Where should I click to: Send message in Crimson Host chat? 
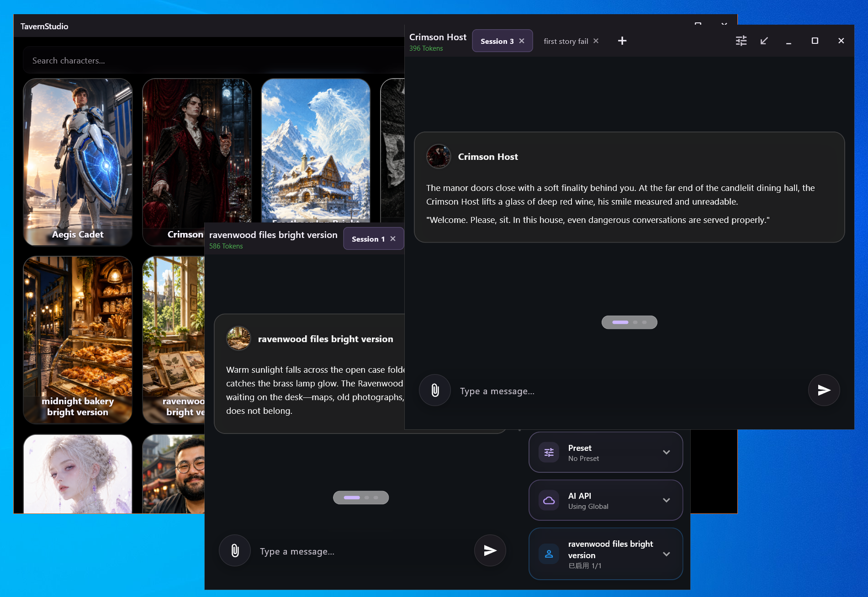click(824, 390)
